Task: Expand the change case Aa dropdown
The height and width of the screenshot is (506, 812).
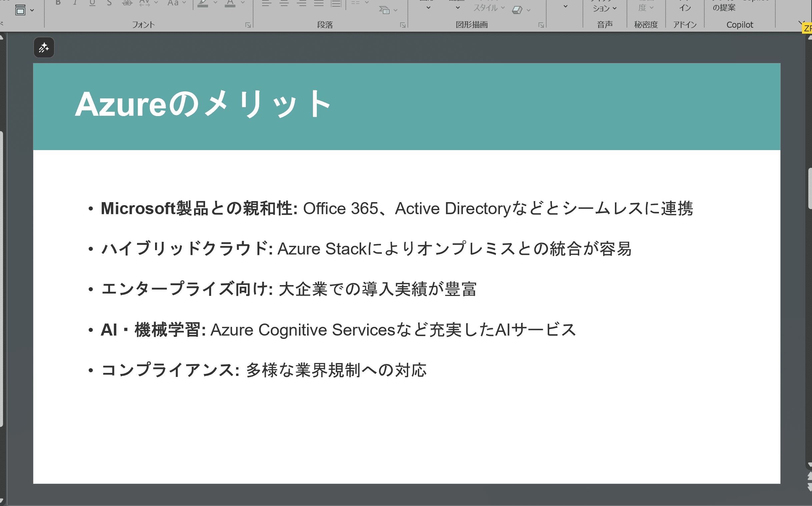Action: (184, 3)
